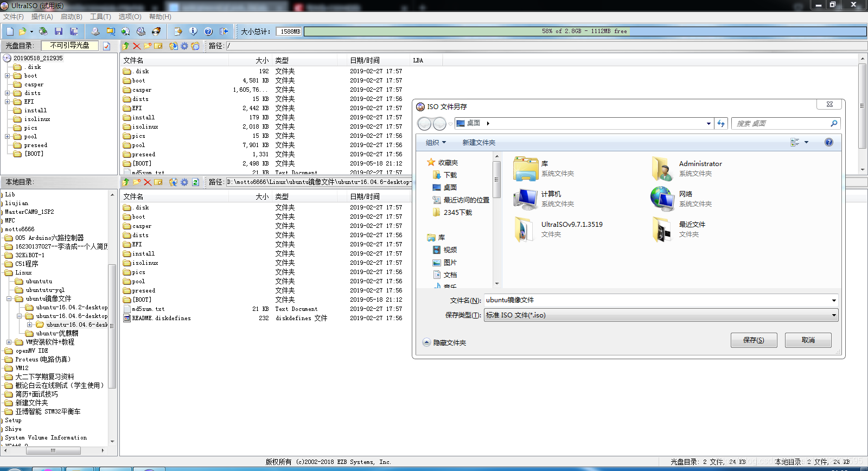This screenshot has height=471, width=868.
Task: Click the red Delete icon in local pane toolbar
Action: tap(148, 182)
